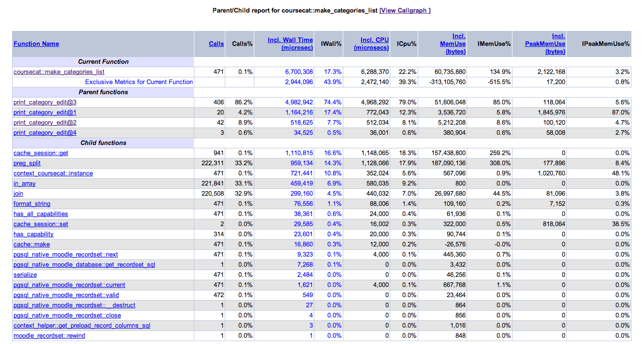Select peak memory percent 48.1%
Viewport: 644px width, 344px height.
coord(622,173)
